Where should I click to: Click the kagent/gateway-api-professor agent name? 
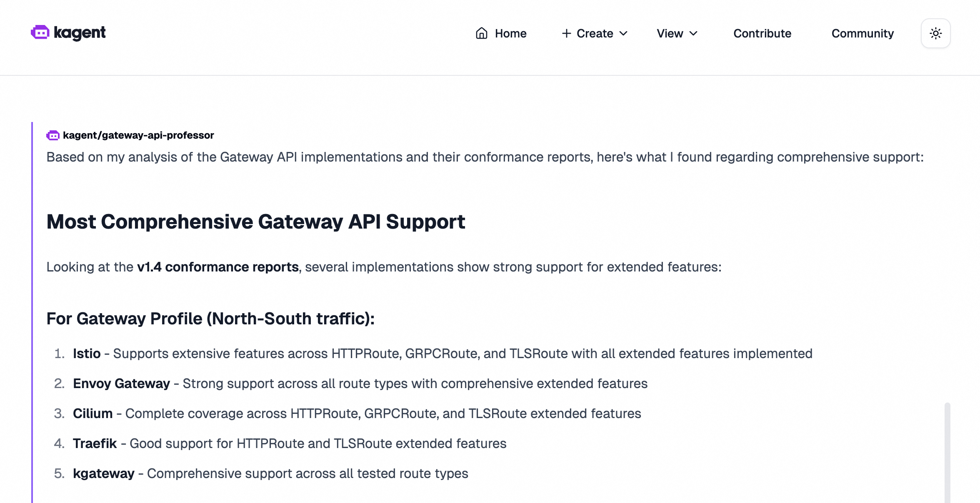tap(138, 135)
